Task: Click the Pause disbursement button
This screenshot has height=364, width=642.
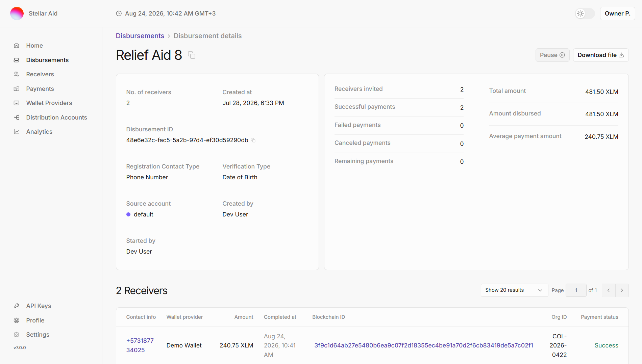Action: point(552,55)
